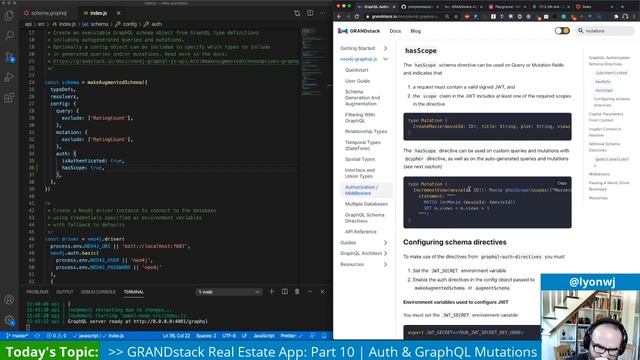The width and height of the screenshot is (640, 360).
Task: Open Multiple Databases sidebar link
Action: [x=366, y=204]
